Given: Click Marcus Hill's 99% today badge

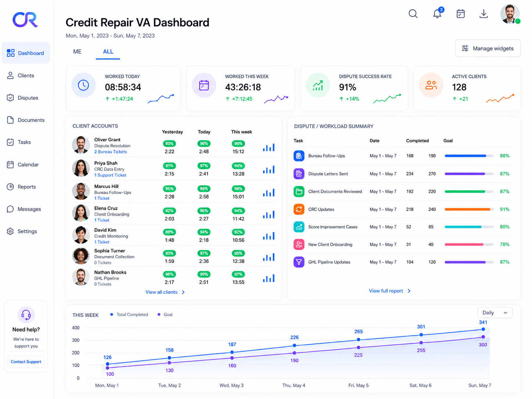Looking at the screenshot, I should pyautogui.click(x=204, y=188).
